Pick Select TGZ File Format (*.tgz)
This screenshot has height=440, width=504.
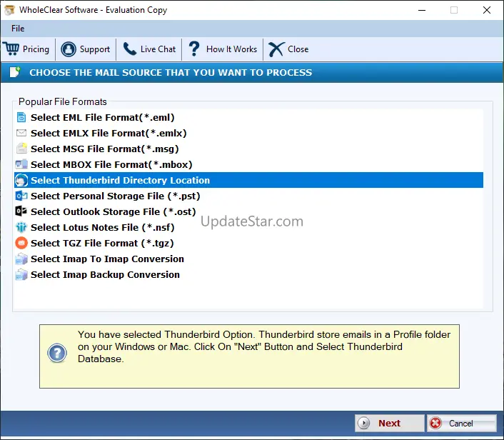tap(248, 243)
